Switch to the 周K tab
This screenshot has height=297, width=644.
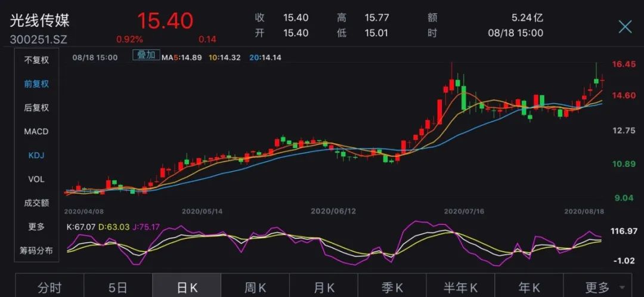(255, 287)
